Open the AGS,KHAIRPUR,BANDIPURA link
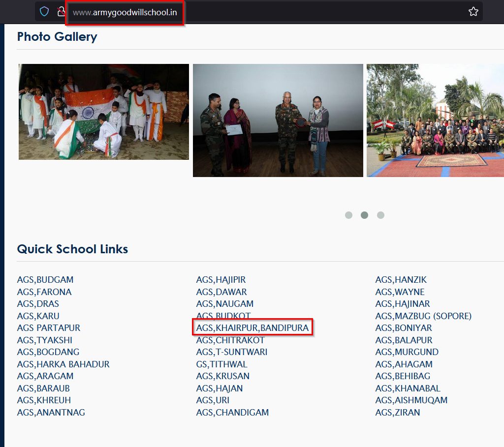Viewport: 504px width, 447px height. coord(252,328)
